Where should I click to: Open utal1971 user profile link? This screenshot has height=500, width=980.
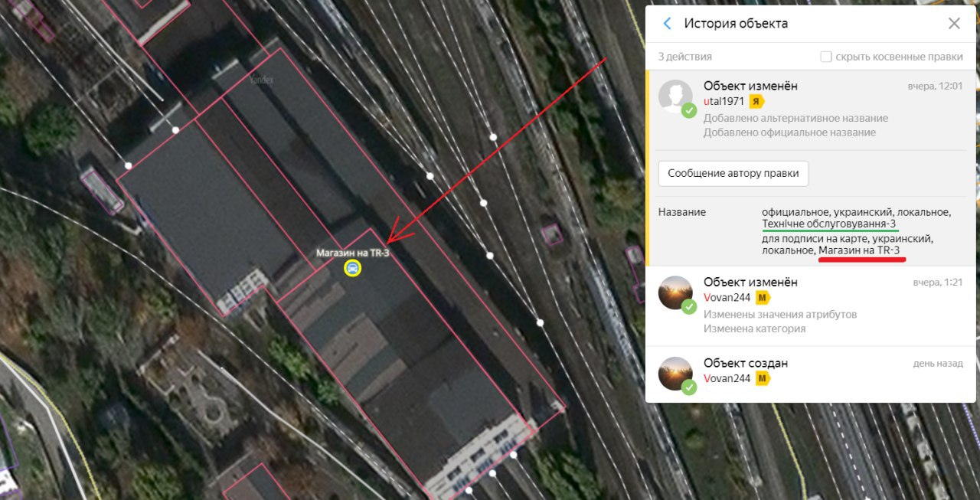(724, 101)
